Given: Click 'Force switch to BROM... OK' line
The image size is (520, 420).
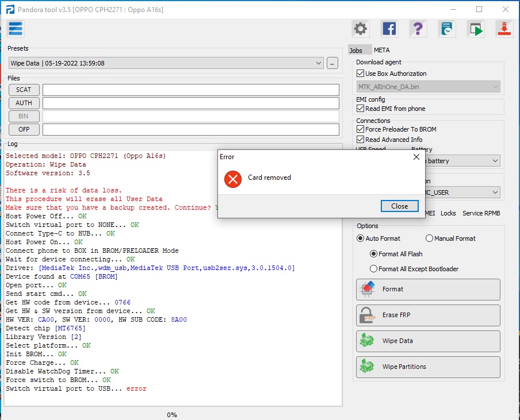Looking at the screenshot, I should (x=58, y=380).
